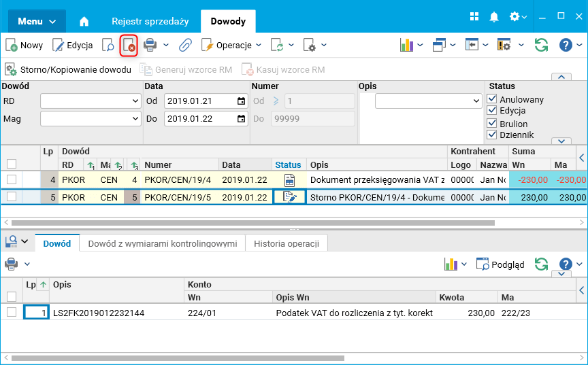Check the checkbox for entry LS2FK2019012232144
This screenshot has width=588, height=365.
point(12,312)
